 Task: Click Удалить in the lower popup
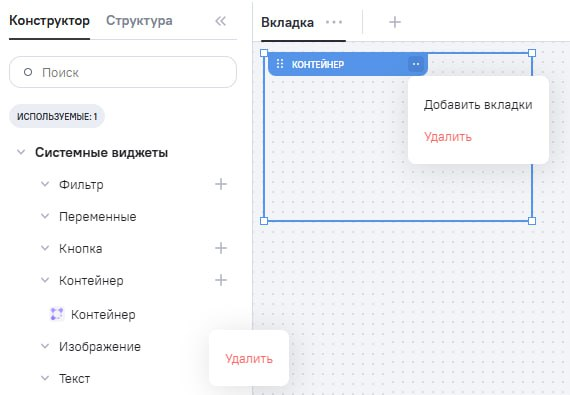(x=249, y=359)
